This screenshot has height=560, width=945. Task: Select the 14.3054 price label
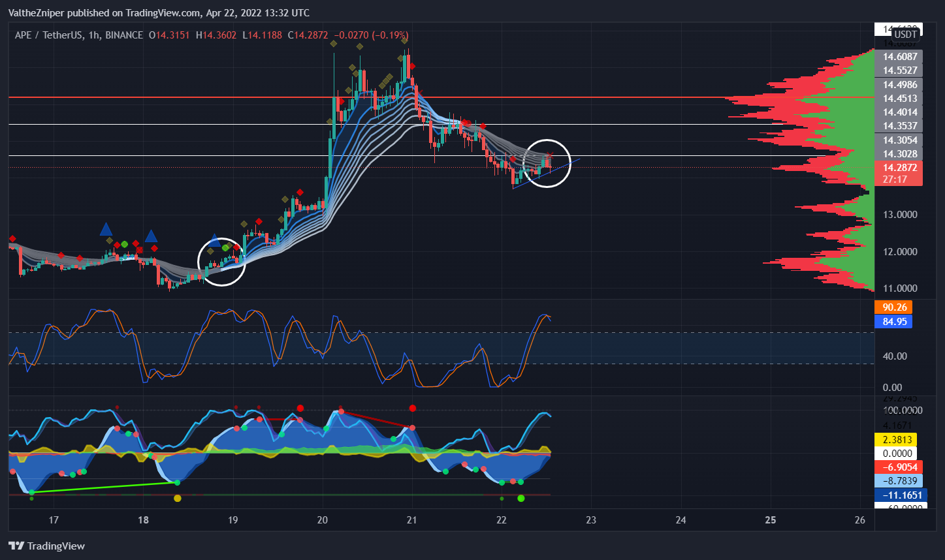click(x=899, y=140)
